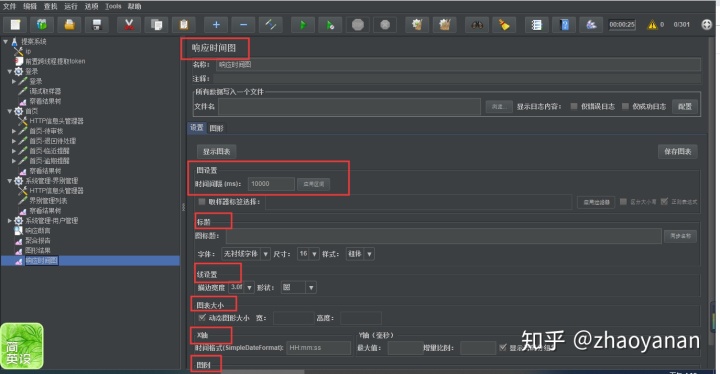This screenshot has width=720, height=374.
Task: Click the Collapse All minus icon
Action: click(243, 24)
